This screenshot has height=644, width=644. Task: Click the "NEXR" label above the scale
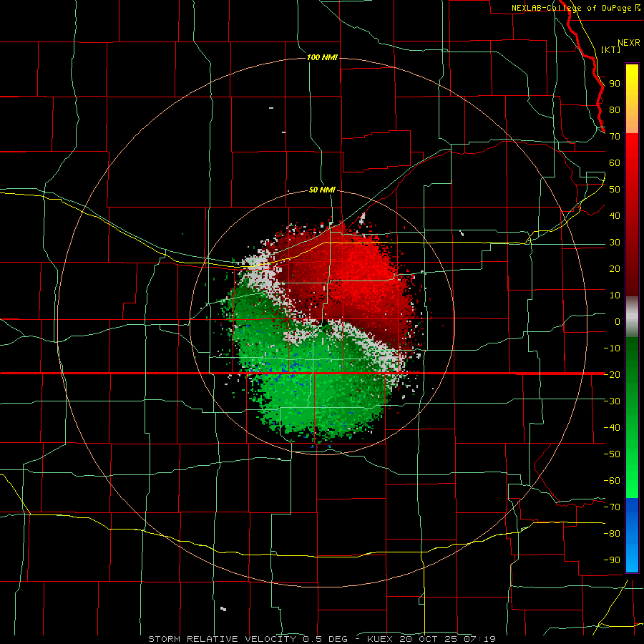click(x=628, y=43)
